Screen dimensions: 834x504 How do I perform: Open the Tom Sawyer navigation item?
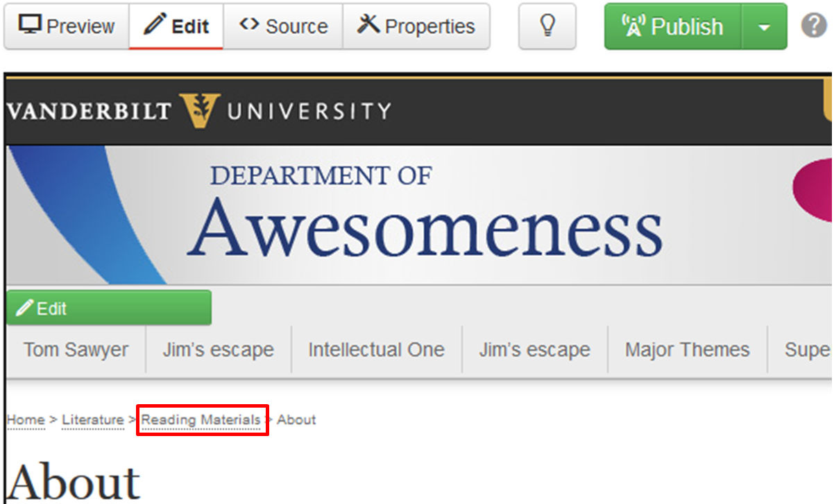tap(76, 350)
